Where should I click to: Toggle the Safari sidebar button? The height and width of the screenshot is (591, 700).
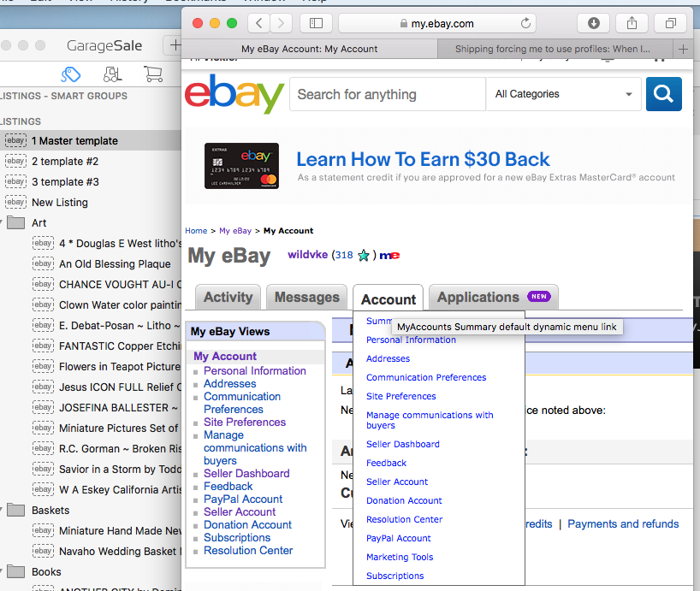[316, 23]
